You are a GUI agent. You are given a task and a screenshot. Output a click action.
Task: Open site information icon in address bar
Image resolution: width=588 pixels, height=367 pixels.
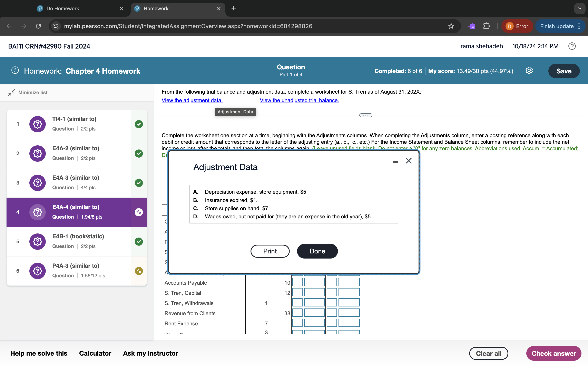56,26
